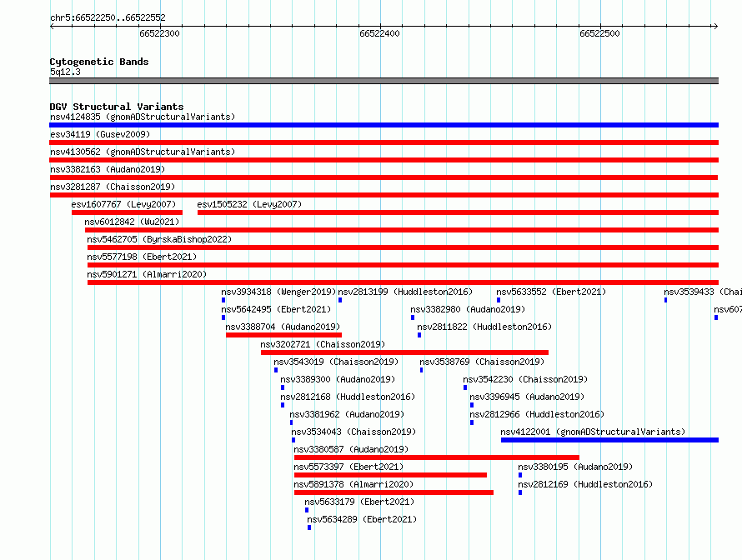
Task: Click nsv3380587 (Audano2019) label
Action: click(351, 449)
